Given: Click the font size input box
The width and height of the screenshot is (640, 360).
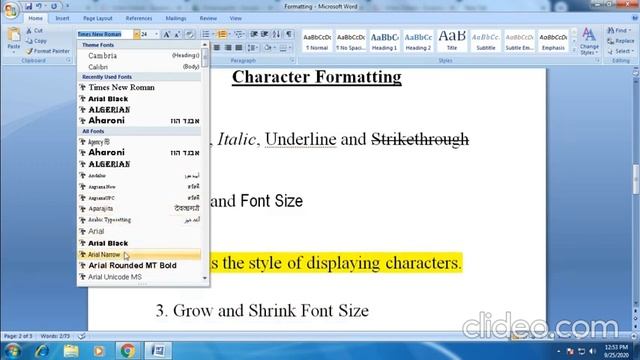Looking at the screenshot, I should coord(147,34).
